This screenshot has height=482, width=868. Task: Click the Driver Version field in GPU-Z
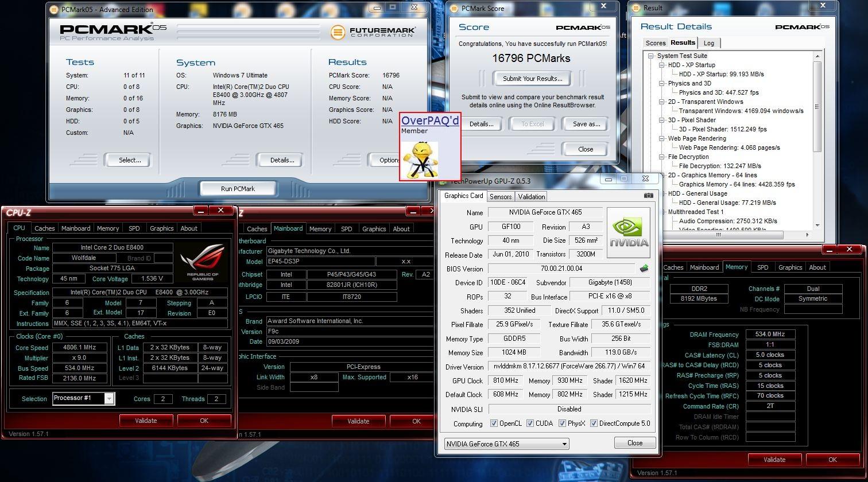pos(569,367)
